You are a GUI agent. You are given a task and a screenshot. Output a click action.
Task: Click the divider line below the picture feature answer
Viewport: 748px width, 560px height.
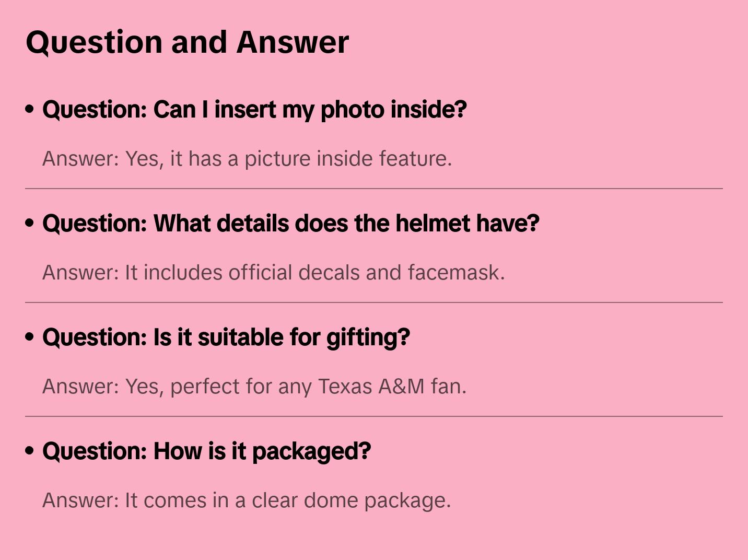[x=374, y=189]
